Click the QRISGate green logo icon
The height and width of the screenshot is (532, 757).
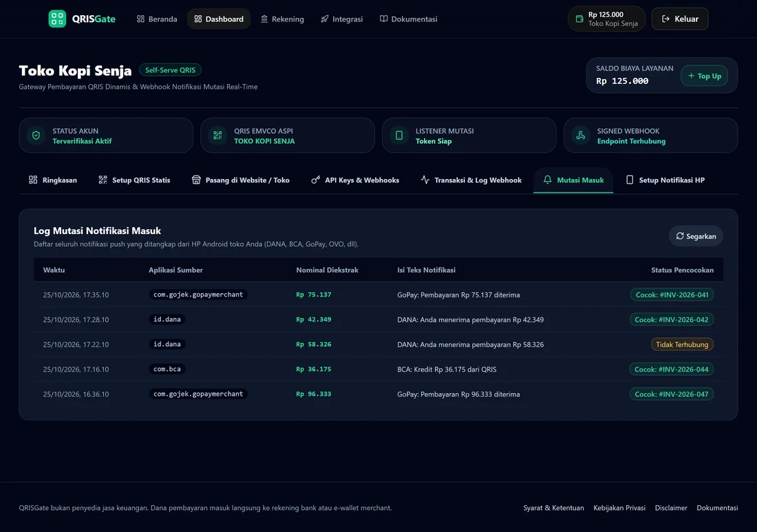pos(57,19)
